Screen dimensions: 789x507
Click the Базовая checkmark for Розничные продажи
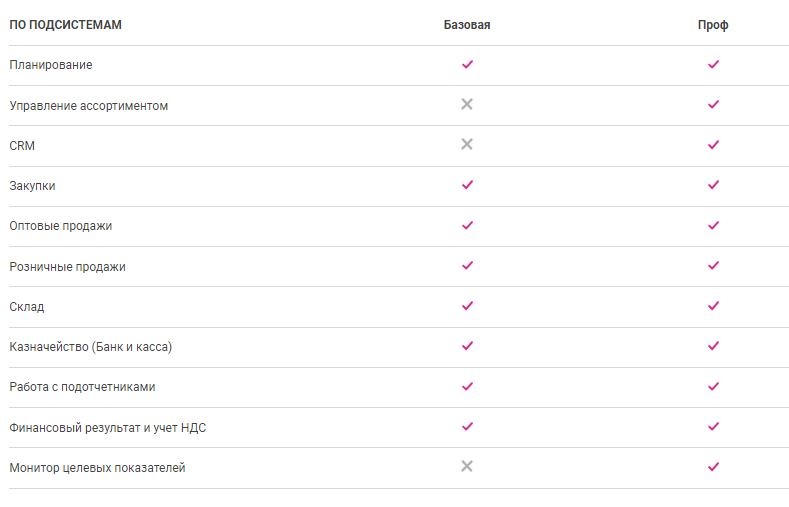click(x=467, y=265)
